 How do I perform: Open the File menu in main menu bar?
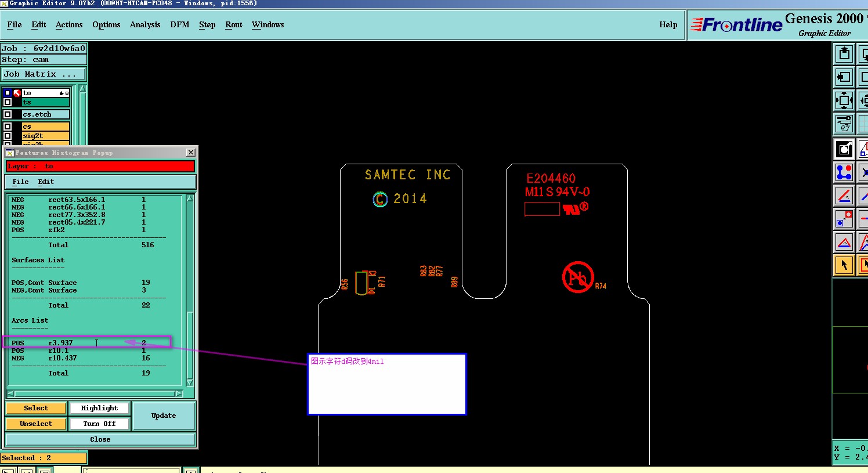(15, 24)
